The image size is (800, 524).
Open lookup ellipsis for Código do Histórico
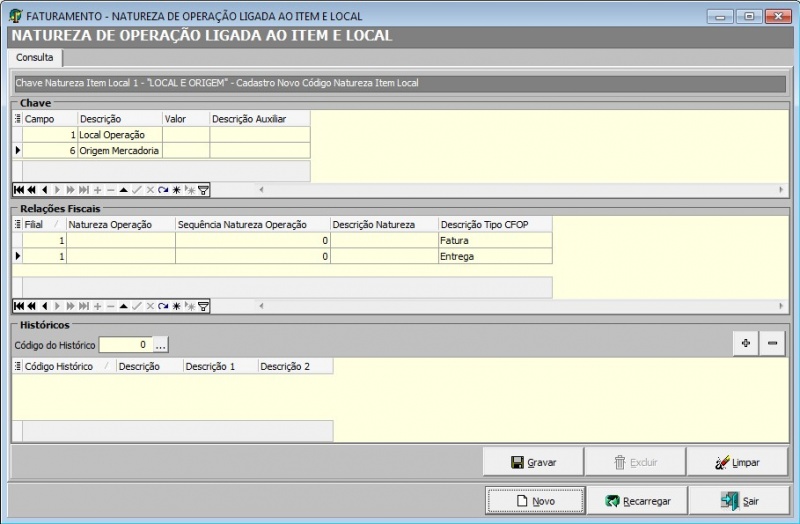point(161,345)
